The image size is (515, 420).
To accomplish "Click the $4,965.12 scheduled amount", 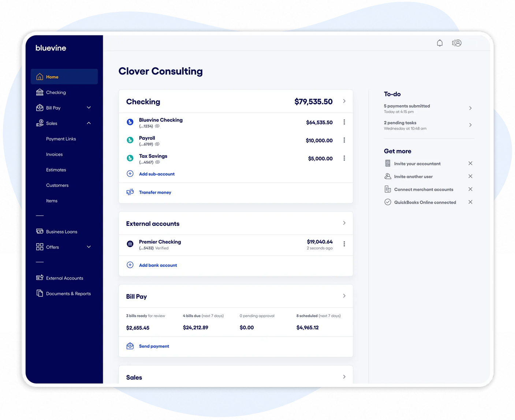I will pyautogui.click(x=307, y=327).
